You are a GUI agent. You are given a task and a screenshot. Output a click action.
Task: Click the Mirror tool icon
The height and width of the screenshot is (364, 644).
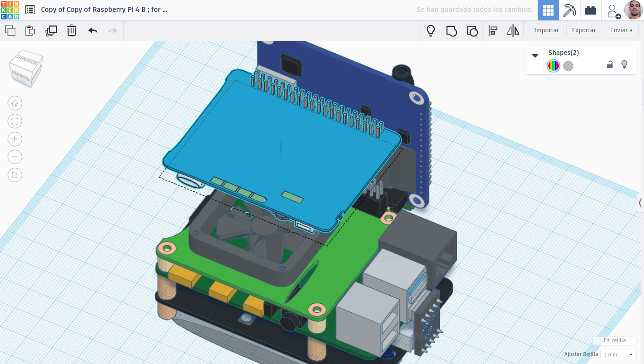[x=513, y=31]
